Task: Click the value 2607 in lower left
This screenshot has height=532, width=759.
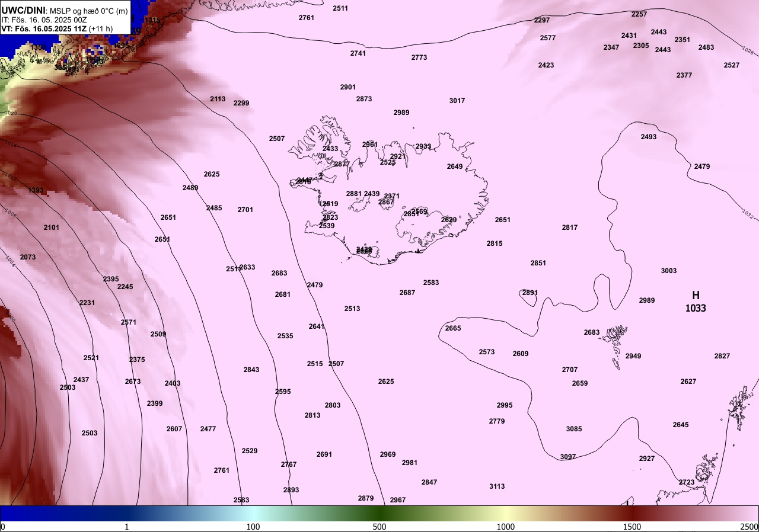Action: pyautogui.click(x=174, y=429)
